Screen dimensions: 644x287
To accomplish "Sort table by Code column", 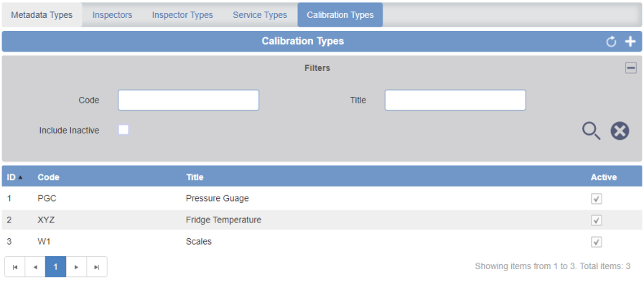I will tap(49, 177).
